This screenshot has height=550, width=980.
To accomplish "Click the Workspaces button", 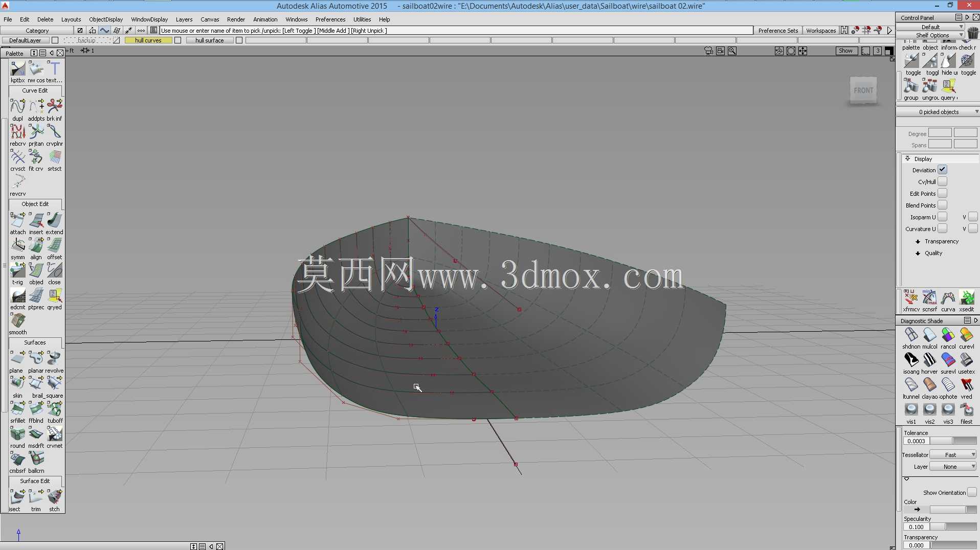I will 821,31.
